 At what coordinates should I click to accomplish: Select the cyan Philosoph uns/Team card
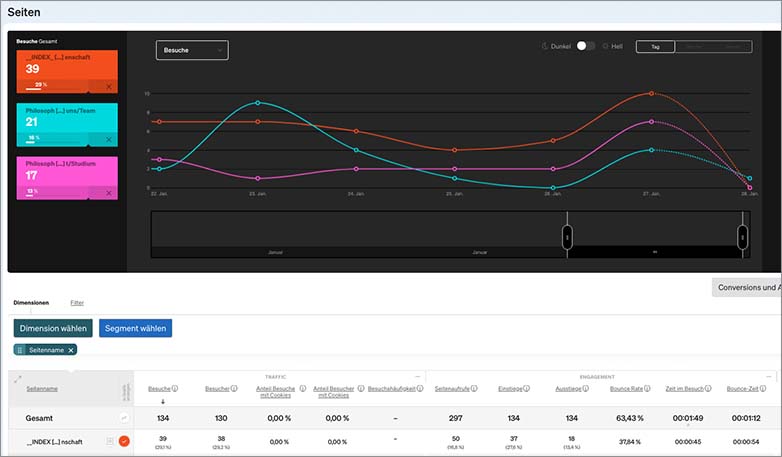67,125
